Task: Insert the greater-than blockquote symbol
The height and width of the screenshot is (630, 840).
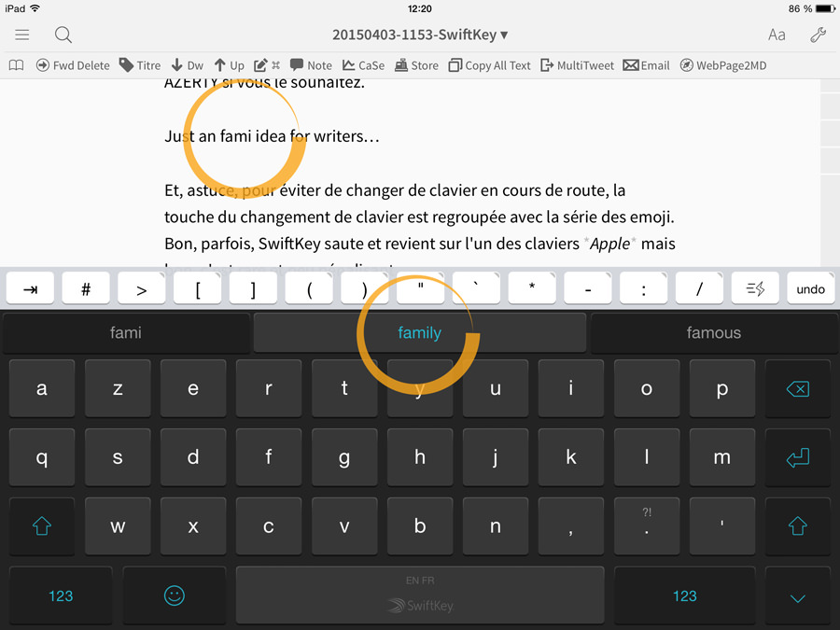Action: coord(142,288)
